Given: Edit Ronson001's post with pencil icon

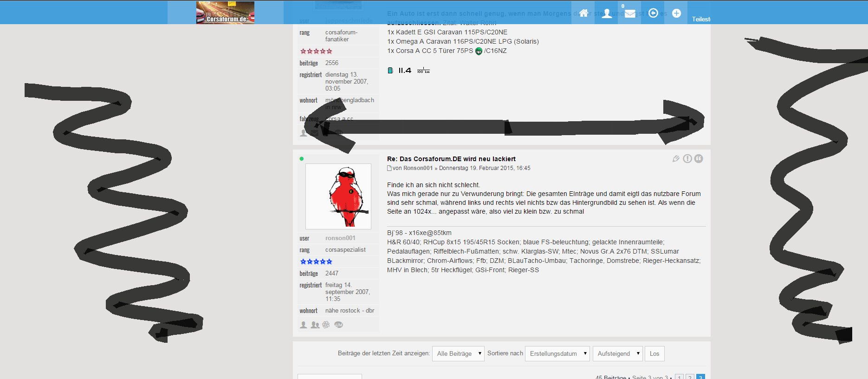Looking at the screenshot, I should click(x=676, y=159).
